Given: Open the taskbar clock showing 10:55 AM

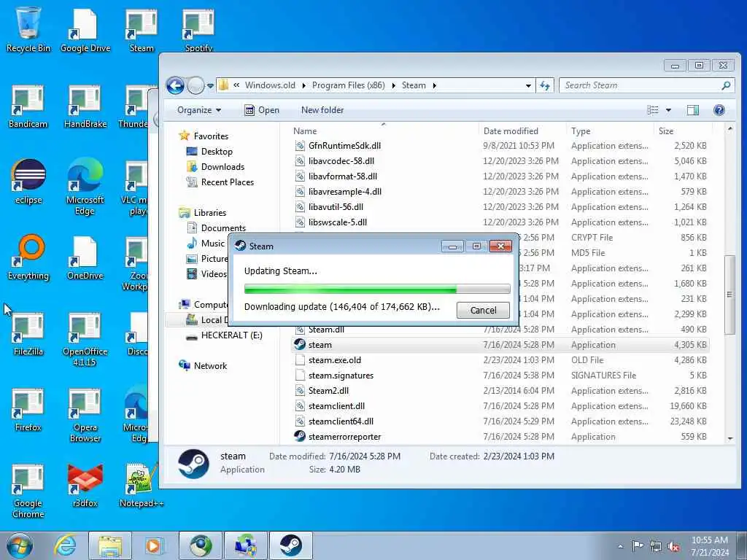Looking at the screenshot, I should [x=709, y=546].
